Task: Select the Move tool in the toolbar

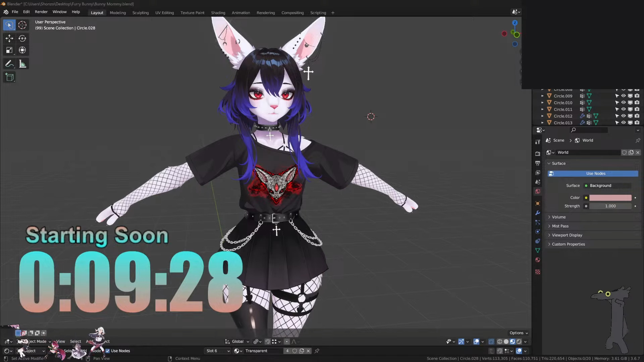Action: tap(9, 38)
